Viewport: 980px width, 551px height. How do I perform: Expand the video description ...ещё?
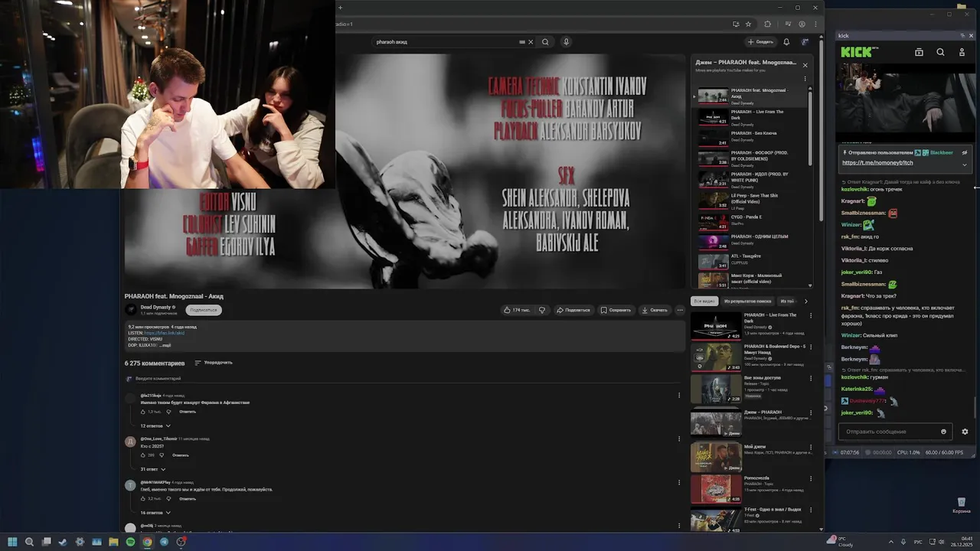pos(165,345)
